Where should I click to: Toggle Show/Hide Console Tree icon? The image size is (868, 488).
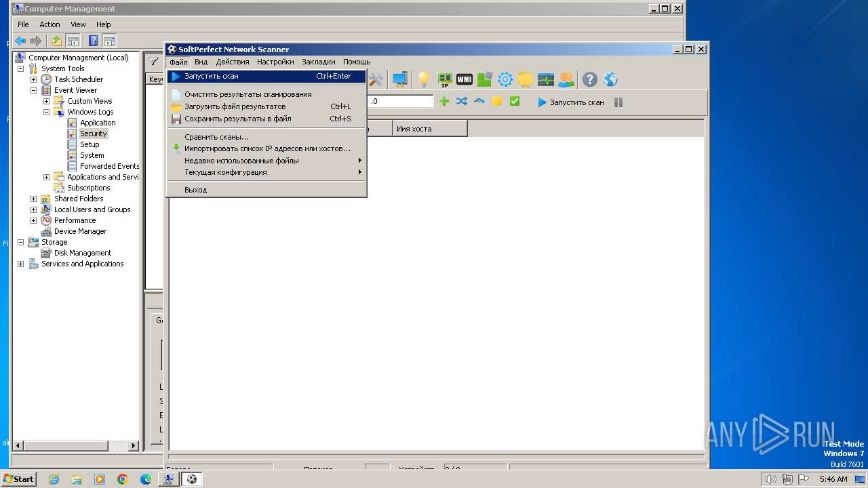tap(73, 41)
